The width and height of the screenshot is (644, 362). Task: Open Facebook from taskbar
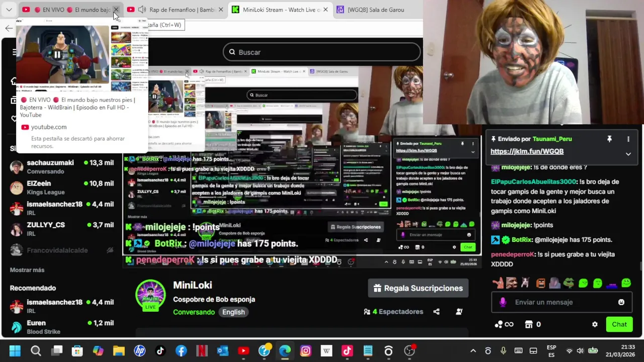pyautogui.click(x=181, y=351)
